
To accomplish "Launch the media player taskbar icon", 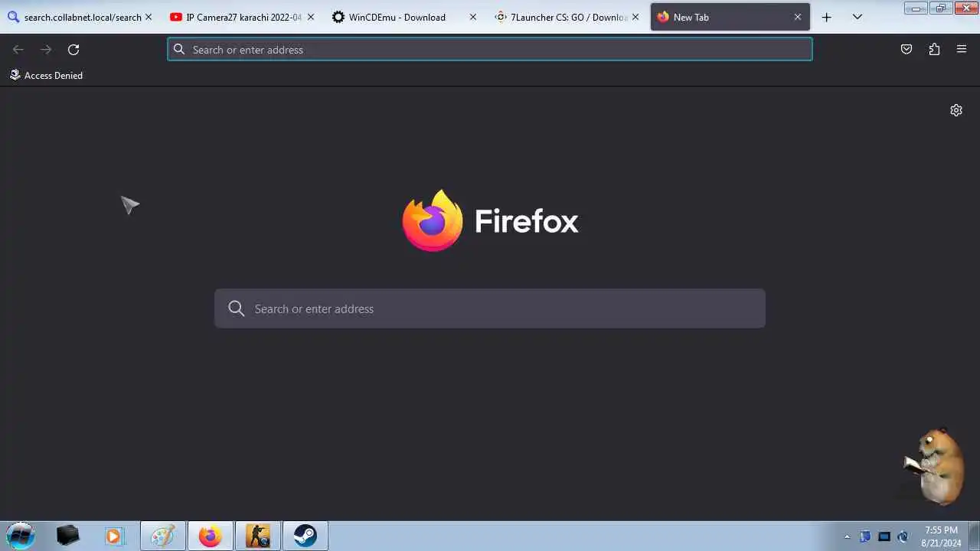I will point(114,536).
